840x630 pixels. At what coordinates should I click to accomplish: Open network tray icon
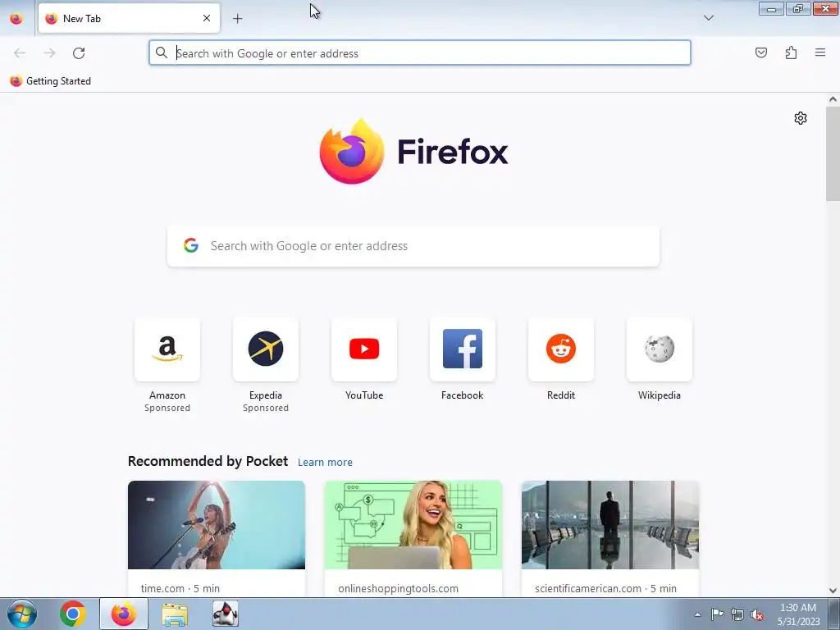[x=737, y=614]
